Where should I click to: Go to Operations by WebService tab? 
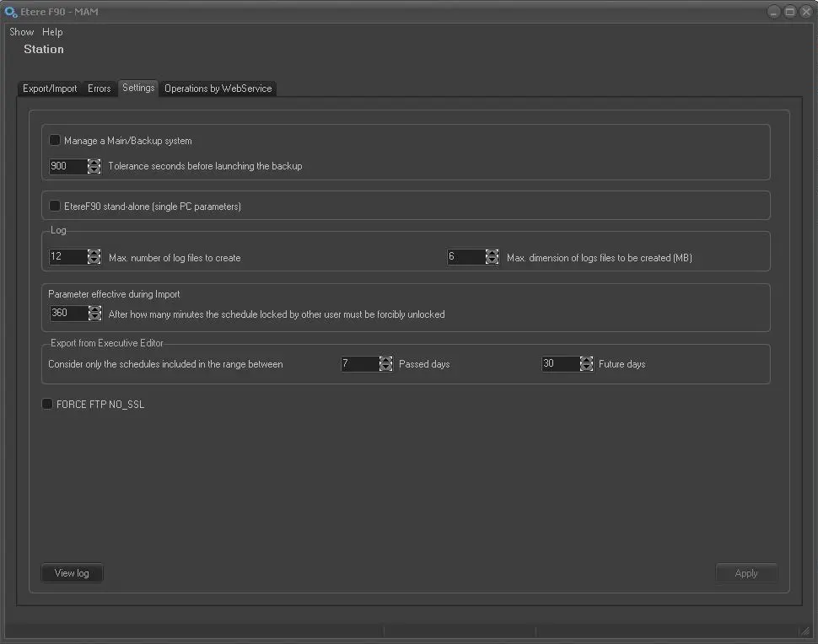coord(218,89)
